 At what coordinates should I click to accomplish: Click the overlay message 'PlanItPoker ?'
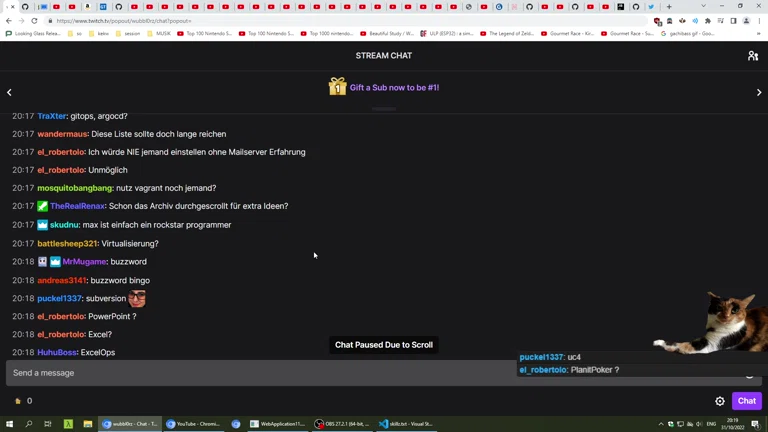pyautogui.click(x=595, y=370)
